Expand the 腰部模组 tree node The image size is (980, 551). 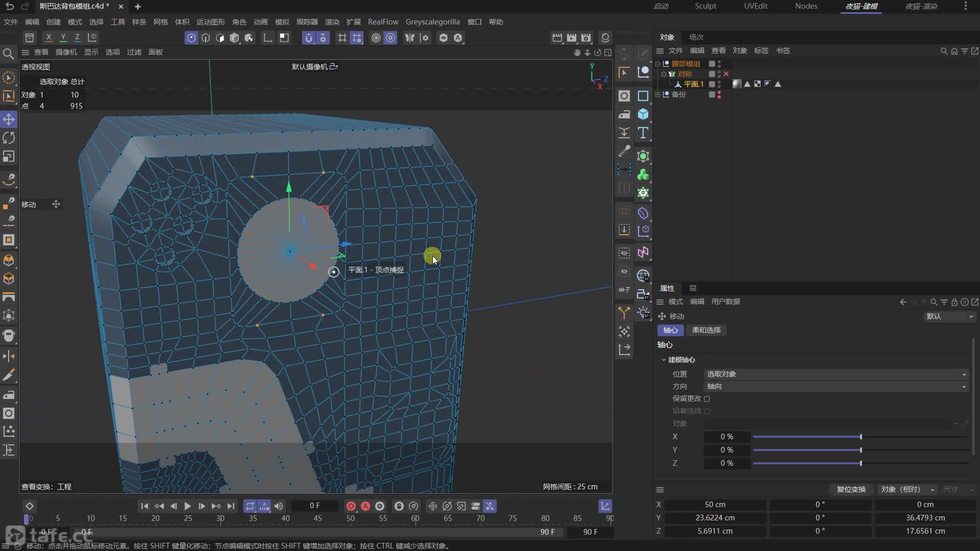click(x=658, y=64)
